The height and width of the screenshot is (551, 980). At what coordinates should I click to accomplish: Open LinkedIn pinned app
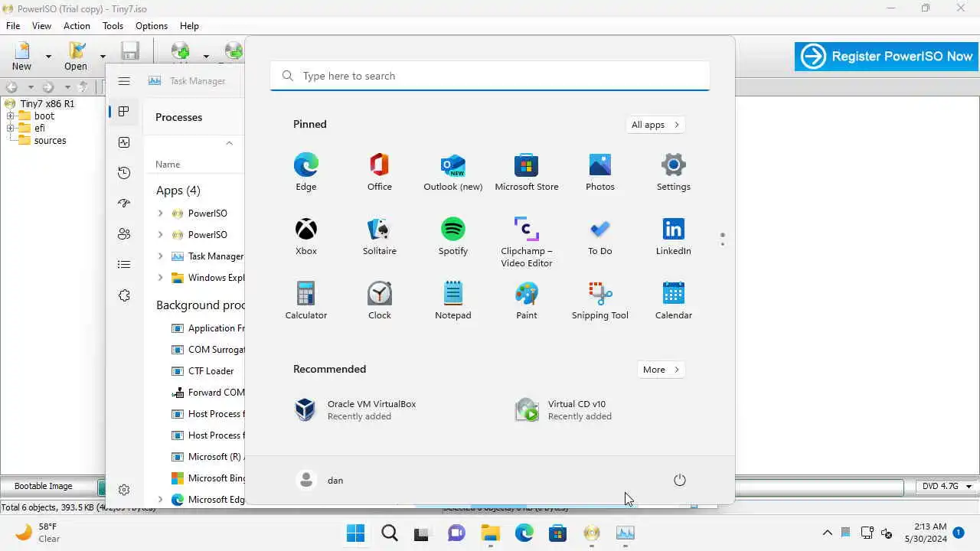coord(673,236)
